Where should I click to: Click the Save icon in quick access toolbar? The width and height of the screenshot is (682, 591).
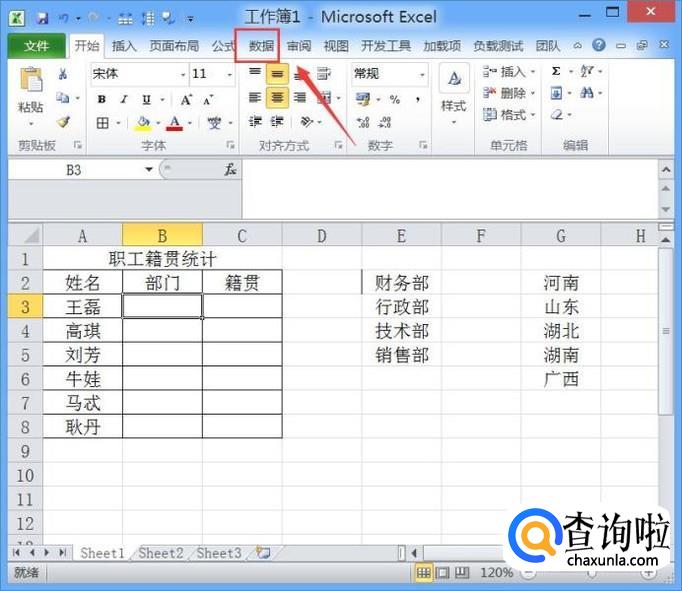pos(42,18)
